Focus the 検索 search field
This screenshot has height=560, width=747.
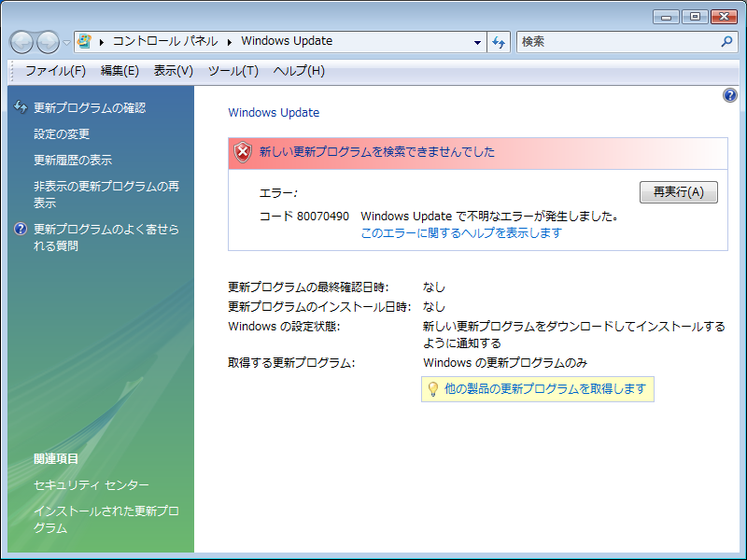(x=619, y=42)
